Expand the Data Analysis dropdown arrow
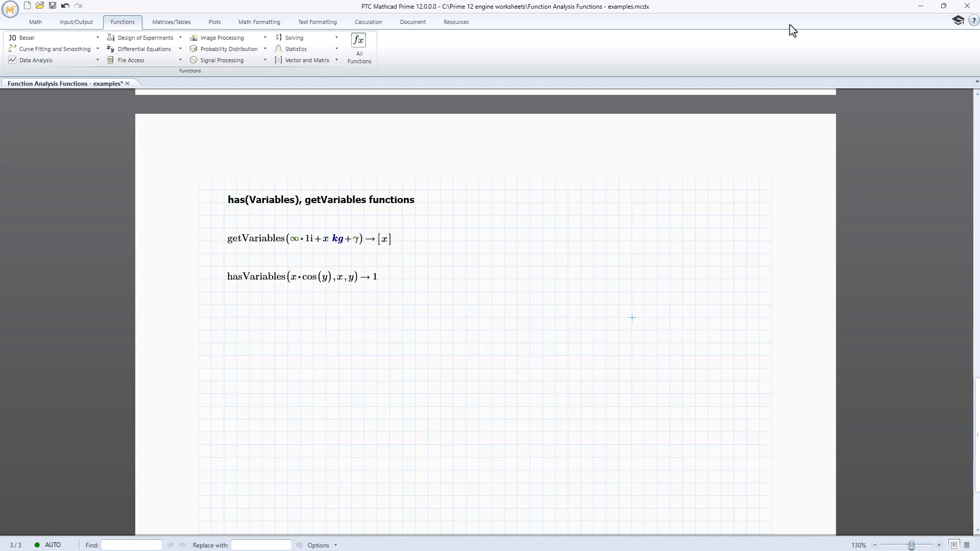Image resolution: width=980 pixels, height=551 pixels. 97,60
